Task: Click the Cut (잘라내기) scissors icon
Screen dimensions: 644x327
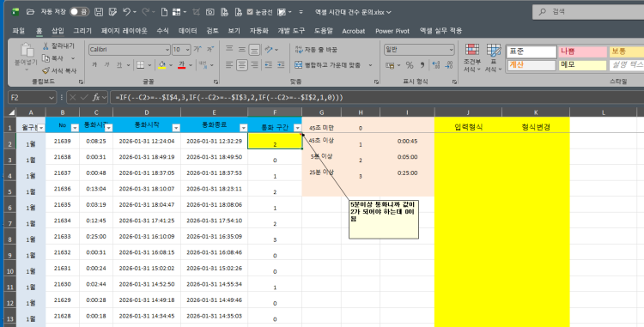Action: point(46,46)
